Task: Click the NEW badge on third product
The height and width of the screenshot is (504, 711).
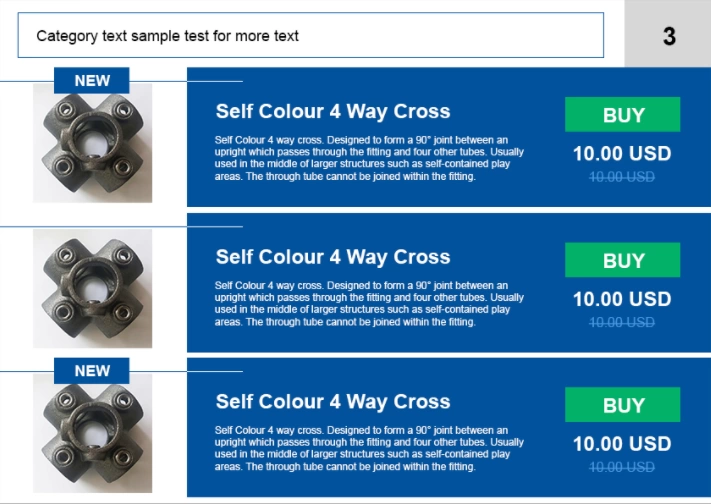Action: tap(92, 370)
